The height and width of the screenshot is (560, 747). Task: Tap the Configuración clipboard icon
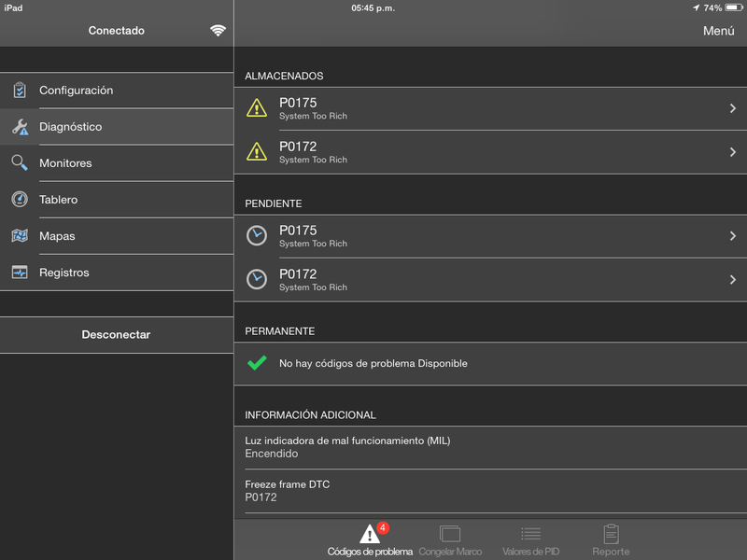[20, 91]
